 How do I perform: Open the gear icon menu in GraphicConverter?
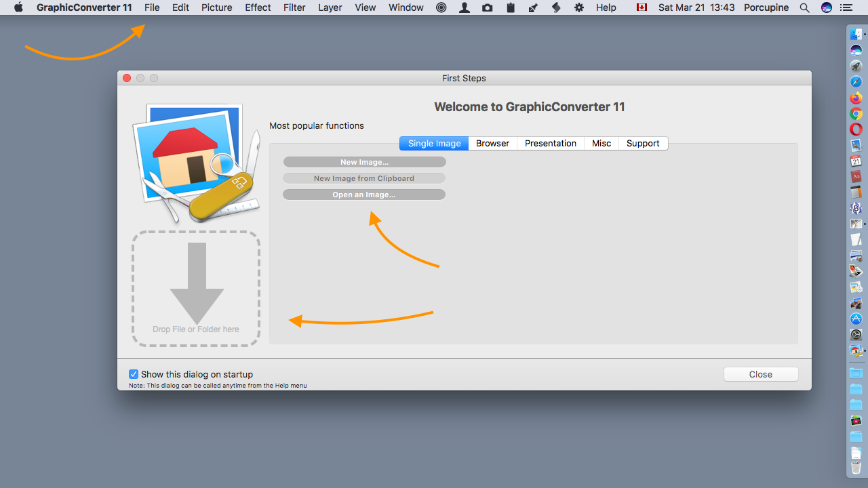pyautogui.click(x=578, y=7)
